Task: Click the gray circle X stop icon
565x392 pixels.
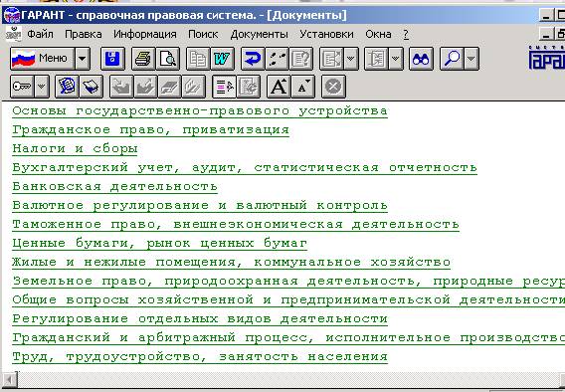Action: pyautogui.click(x=333, y=87)
